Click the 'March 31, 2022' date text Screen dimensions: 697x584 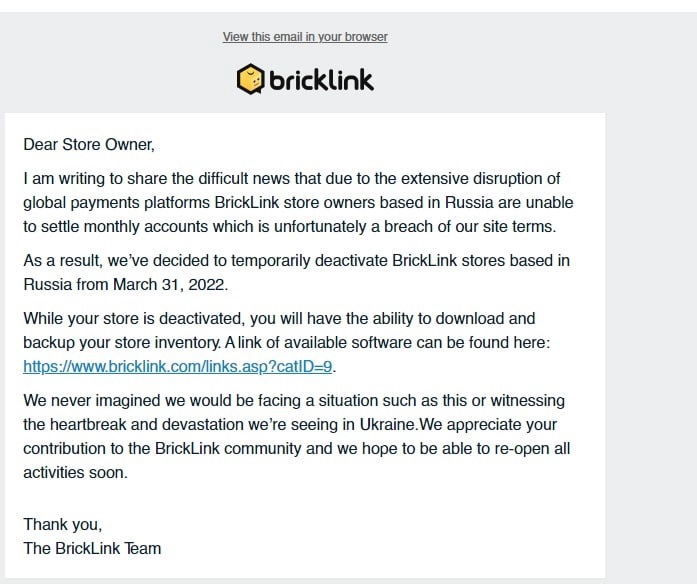[x=169, y=284]
